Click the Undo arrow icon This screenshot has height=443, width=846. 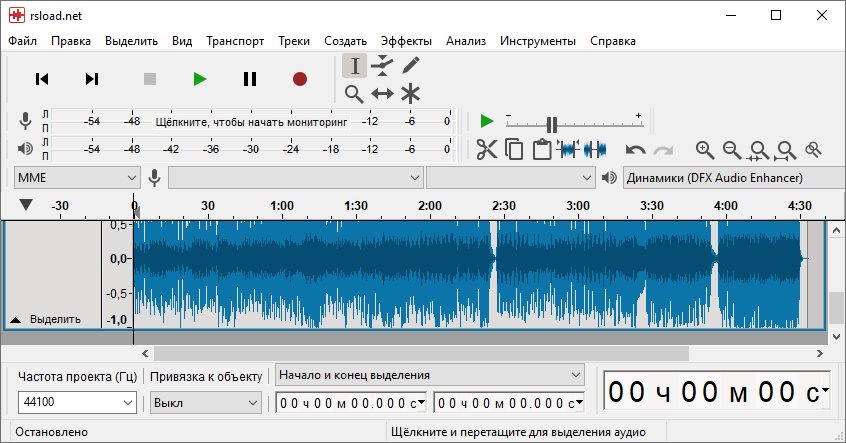tap(635, 150)
